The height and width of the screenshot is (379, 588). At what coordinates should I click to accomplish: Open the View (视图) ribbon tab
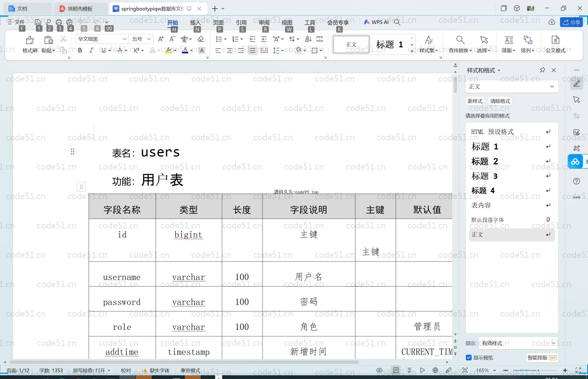287,22
